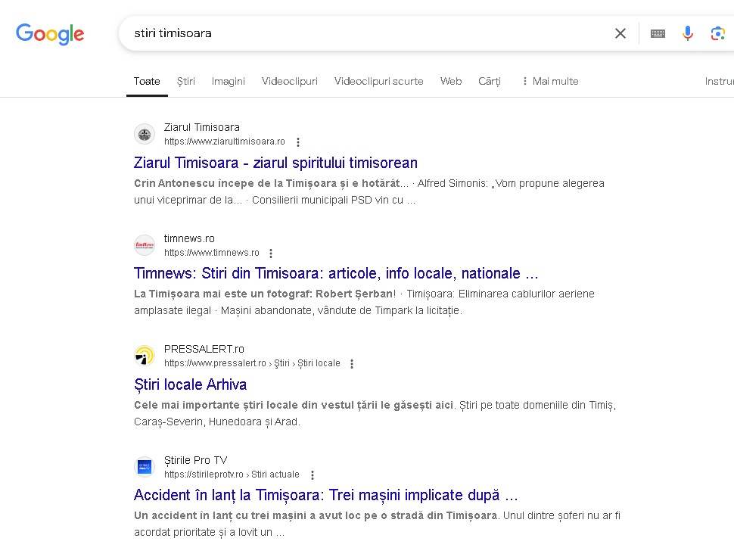Click the Ziarul Timisoara site favicon
This screenshot has height=560, width=734.
tap(145, 135)
